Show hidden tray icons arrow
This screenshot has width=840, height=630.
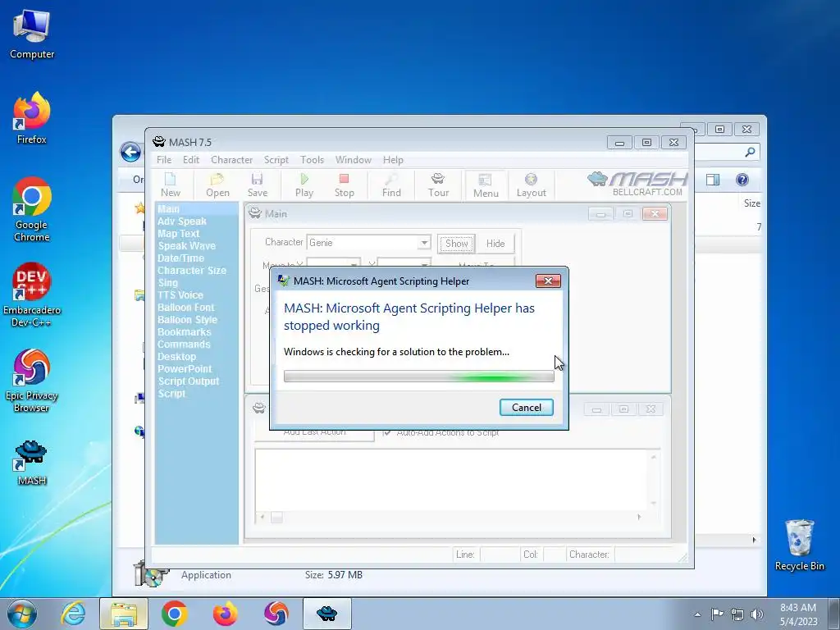[697, 614]
